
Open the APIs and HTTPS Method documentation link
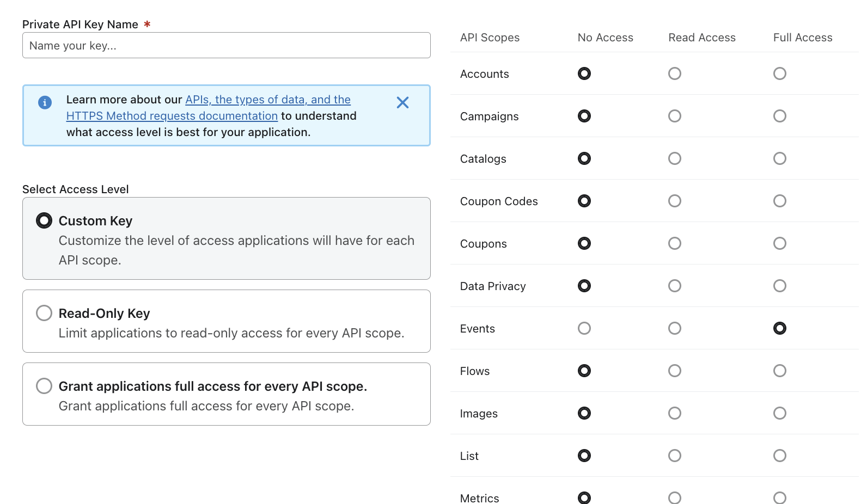pyautogui.click(x=209, y=108)
